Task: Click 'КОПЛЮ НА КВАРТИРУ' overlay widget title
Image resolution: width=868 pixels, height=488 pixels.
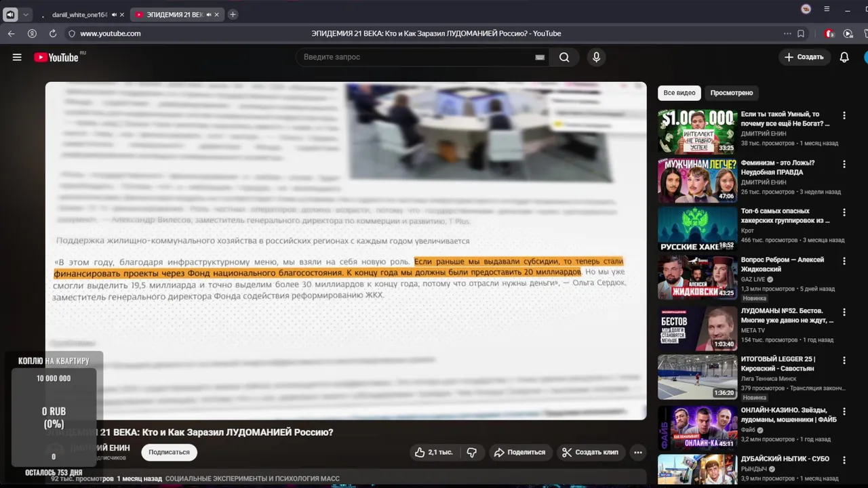Action: point(54,361)
